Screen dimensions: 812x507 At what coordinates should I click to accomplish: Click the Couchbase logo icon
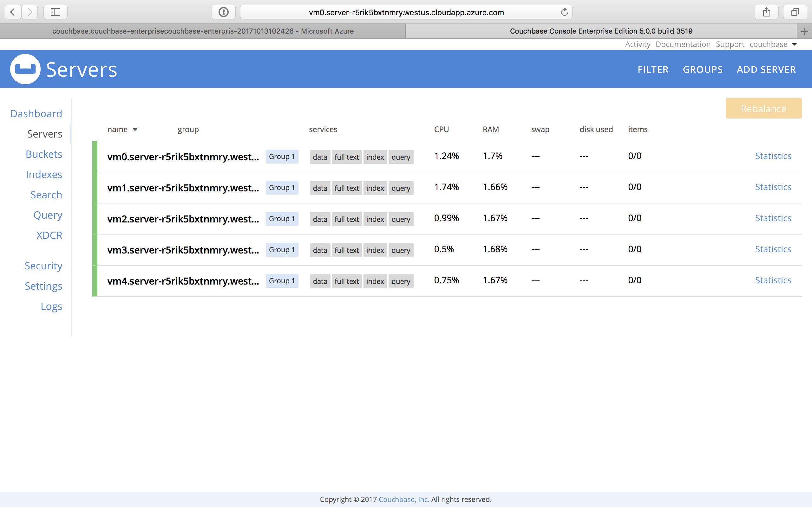(25, 69)
